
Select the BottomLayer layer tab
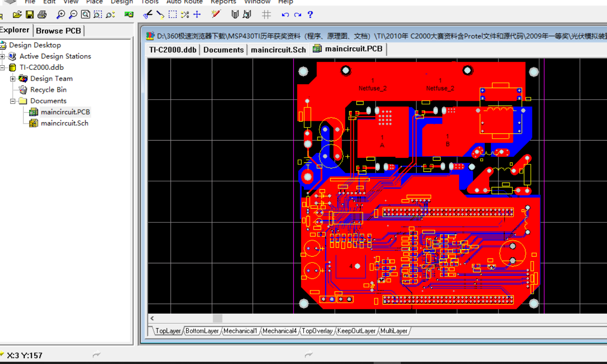[x=202, y=331]
